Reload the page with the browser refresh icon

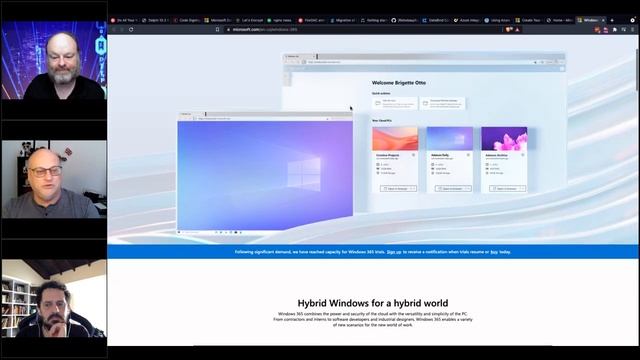point(131,29)
